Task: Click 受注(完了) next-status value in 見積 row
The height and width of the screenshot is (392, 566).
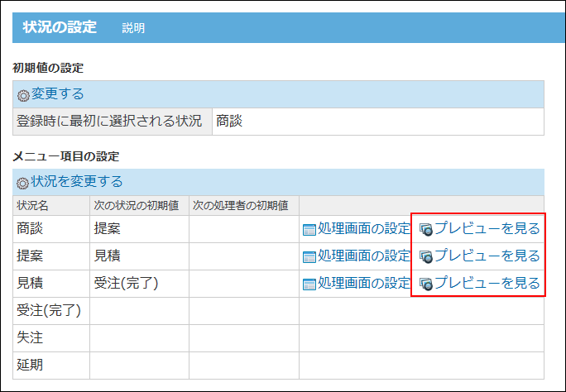Action: pyautogui.click(x=126, y=284)
